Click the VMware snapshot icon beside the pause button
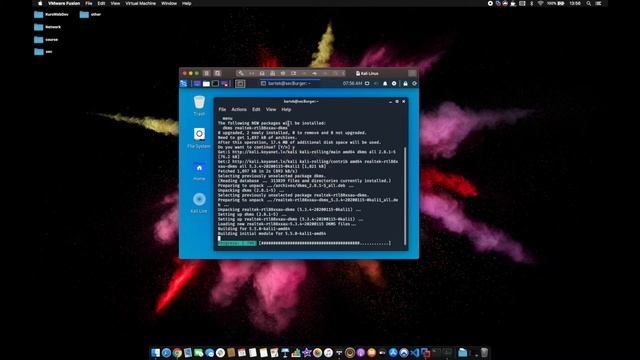 coord(217,73)
